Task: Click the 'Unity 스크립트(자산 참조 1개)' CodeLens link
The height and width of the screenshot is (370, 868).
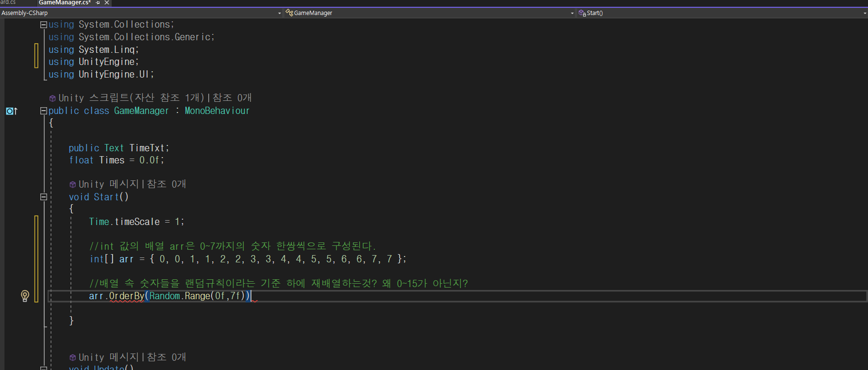Action: [132, 98]
